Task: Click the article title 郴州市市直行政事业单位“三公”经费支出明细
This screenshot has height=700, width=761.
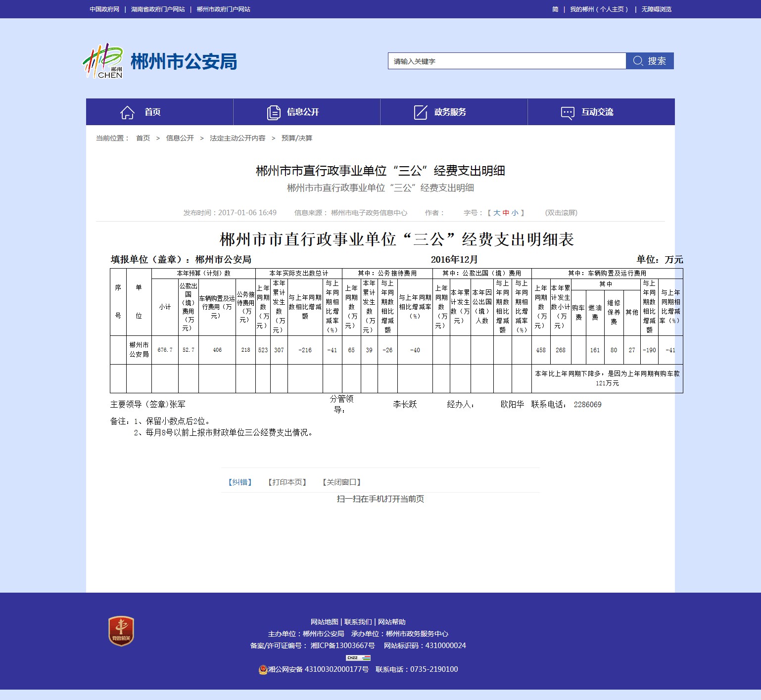Action: coord(380,171)
